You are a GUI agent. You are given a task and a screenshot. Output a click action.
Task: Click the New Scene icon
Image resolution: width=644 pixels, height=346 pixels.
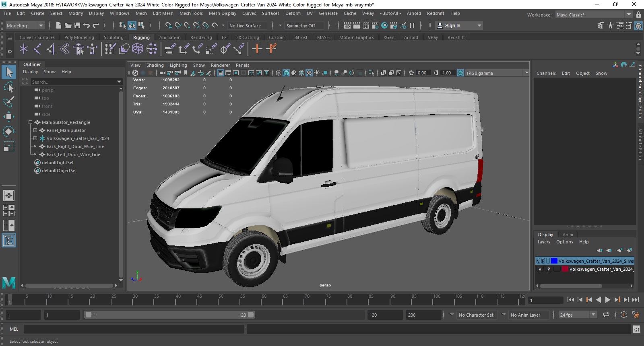tap(59, 25)
